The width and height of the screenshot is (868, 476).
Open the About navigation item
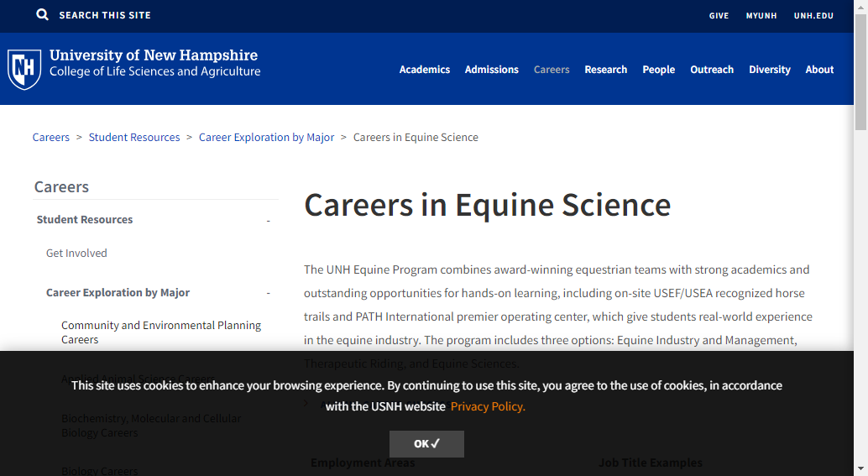click(x=819, y=70)
